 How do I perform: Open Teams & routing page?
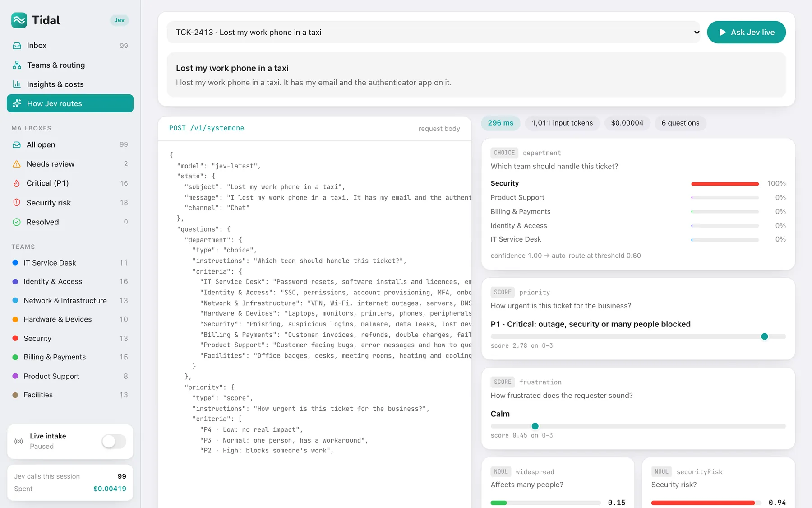(x=70, y=65)
